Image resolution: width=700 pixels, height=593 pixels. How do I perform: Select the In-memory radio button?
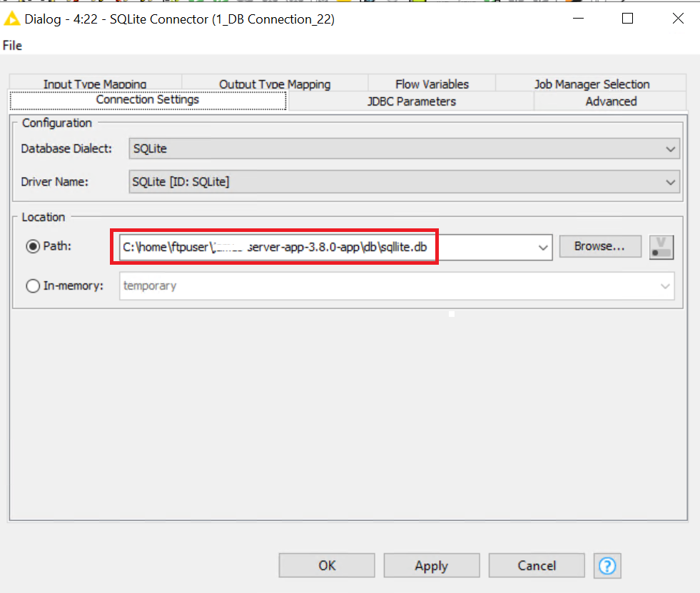click(x=33, y=285)
